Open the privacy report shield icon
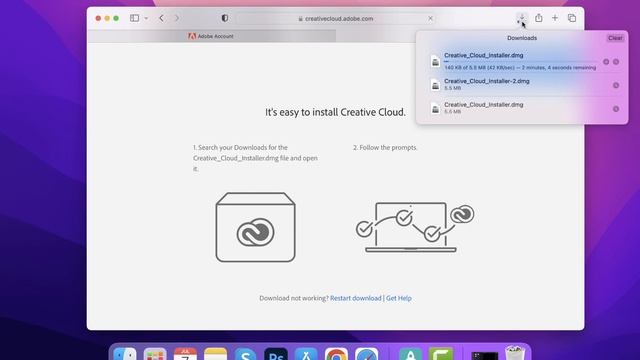The width and height of the screenshot is (640, 360). tap(224, 18)
